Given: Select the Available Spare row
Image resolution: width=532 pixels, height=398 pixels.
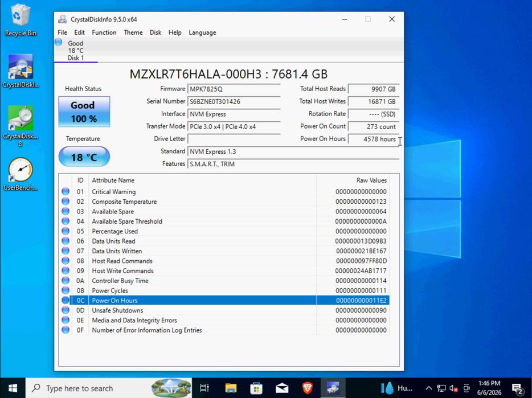Looking at the screenshot, I should pyautogui.click(x=224, y=211).
